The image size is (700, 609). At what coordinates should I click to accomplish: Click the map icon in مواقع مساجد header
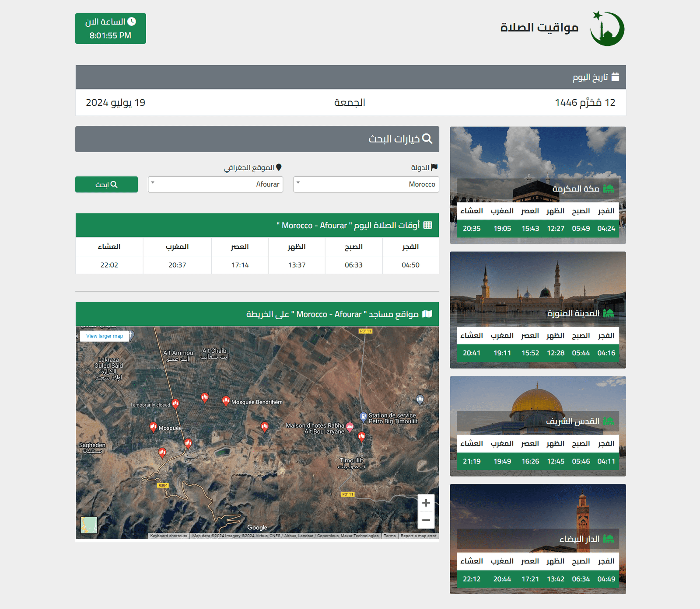427,314
